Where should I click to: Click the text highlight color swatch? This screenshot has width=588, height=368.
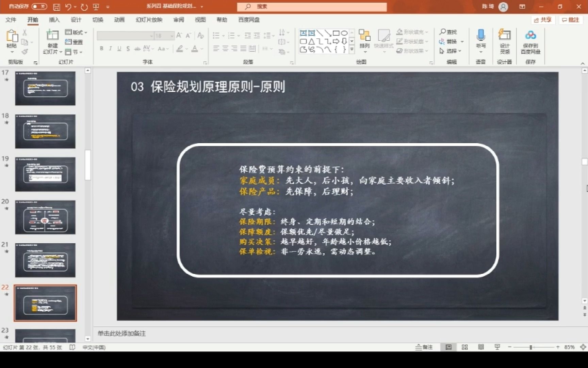point(179,49)
